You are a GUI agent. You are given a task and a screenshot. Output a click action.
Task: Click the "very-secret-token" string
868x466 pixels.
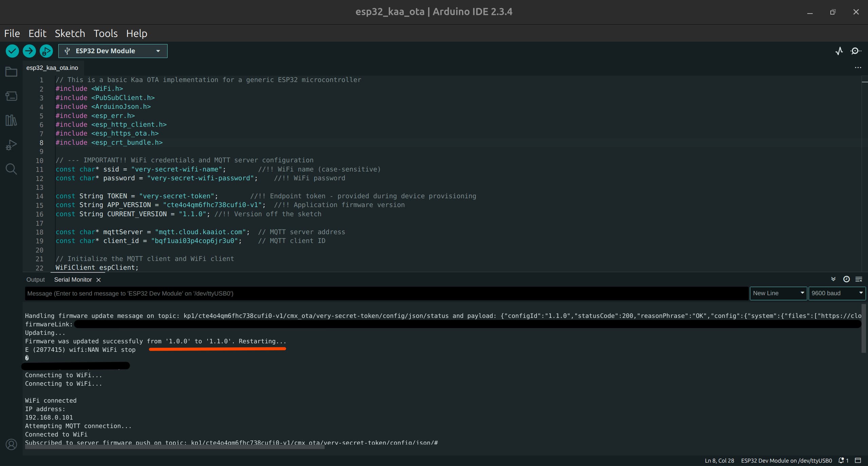click(177, 196)
